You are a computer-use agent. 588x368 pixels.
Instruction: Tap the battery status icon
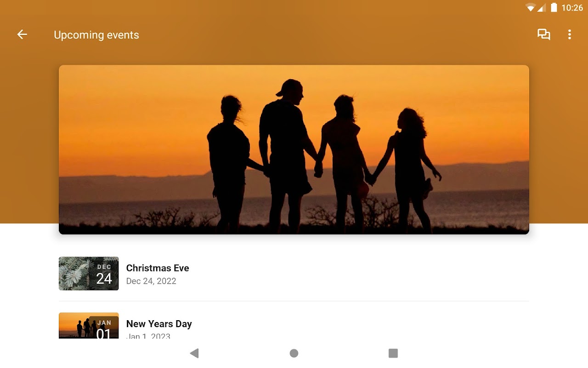[554, 8]
